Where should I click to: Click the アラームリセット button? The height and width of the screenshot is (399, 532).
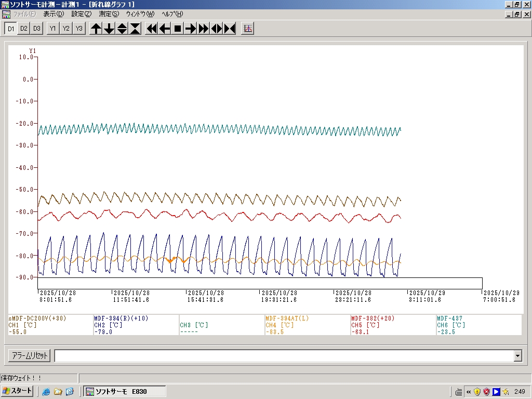(x=30, y=356)
